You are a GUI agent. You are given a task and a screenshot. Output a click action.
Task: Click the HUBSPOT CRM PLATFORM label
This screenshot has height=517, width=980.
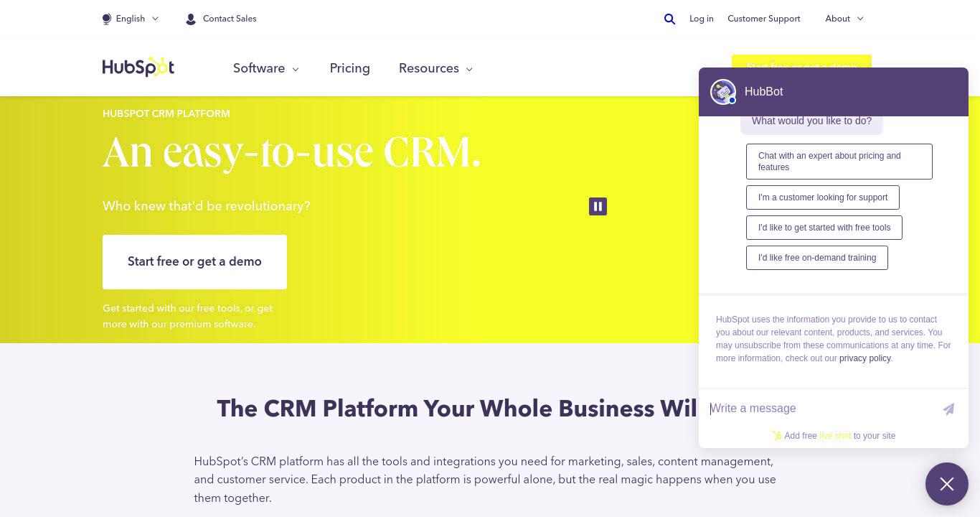tap(166, 113)
